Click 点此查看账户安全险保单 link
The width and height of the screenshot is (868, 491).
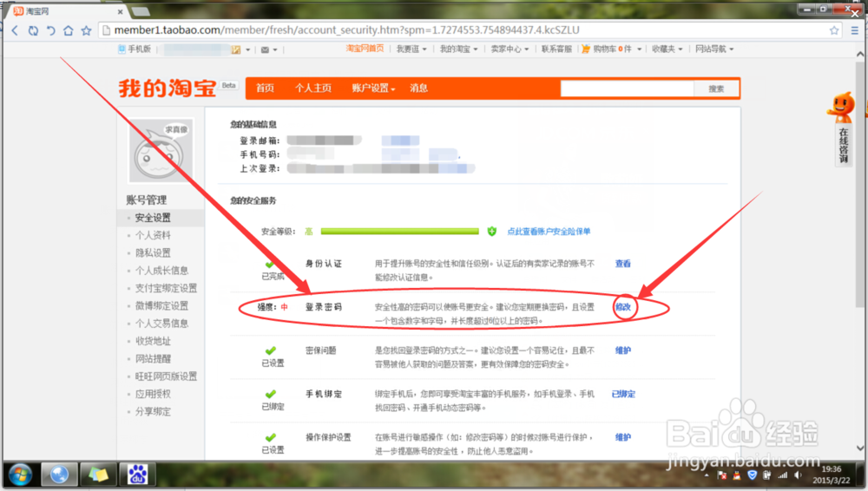[x=549, y=232]
